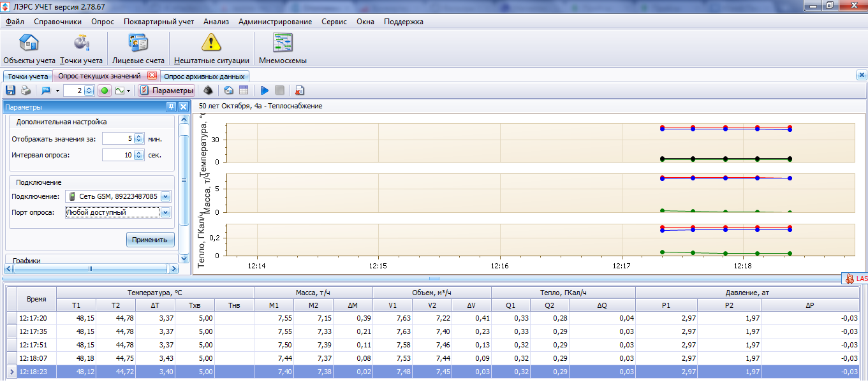Image resolution: width=868 pixels, height=385 pixels.
Task: Close the Параметры panel
Action: point(183,107)
